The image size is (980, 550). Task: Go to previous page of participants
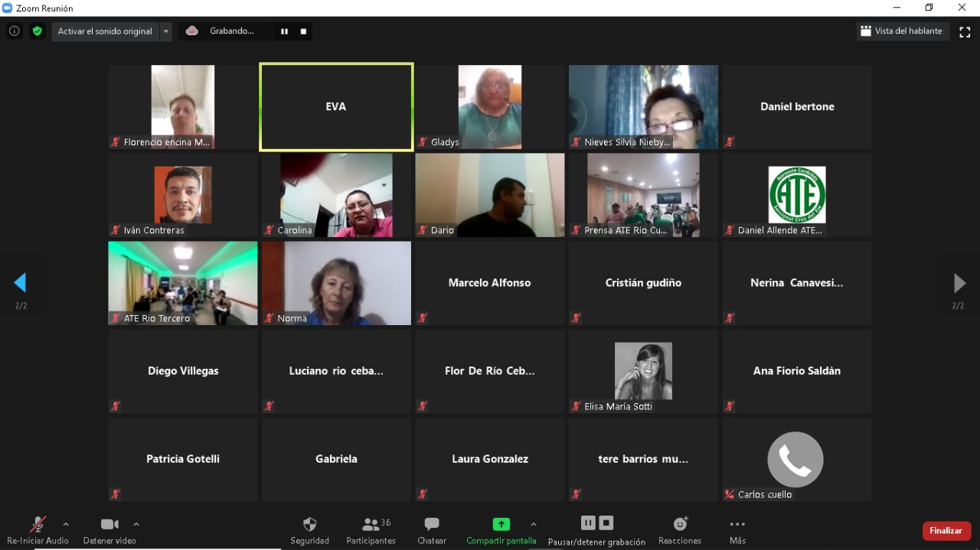[x=21, y=283]
